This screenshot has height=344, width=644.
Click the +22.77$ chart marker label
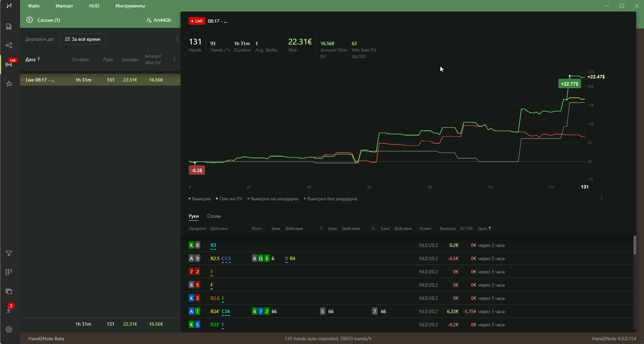coord(570,84)
